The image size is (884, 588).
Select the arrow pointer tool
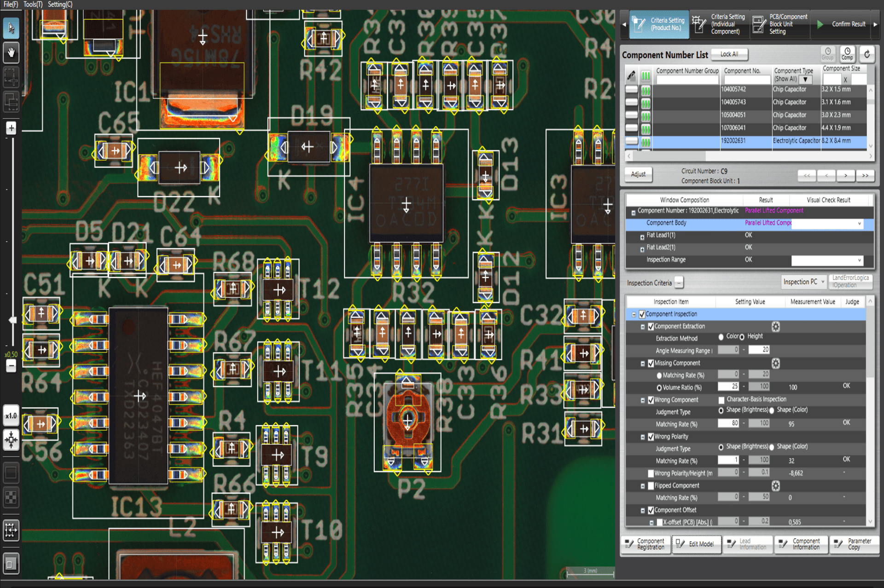11,29
